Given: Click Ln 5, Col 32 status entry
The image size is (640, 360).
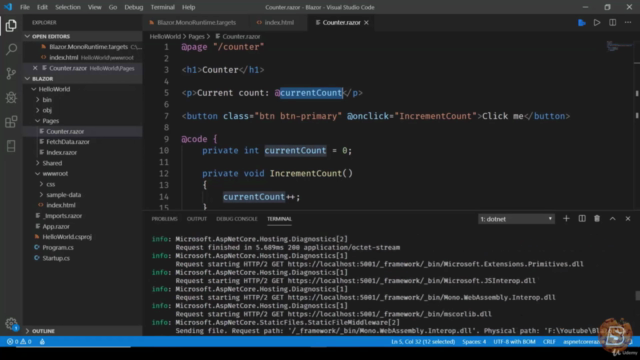Looking at the screenshot, I should 423,342.
